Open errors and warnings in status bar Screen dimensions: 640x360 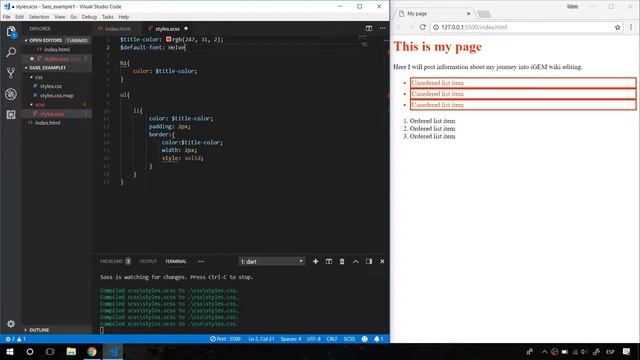click(16, 339)
